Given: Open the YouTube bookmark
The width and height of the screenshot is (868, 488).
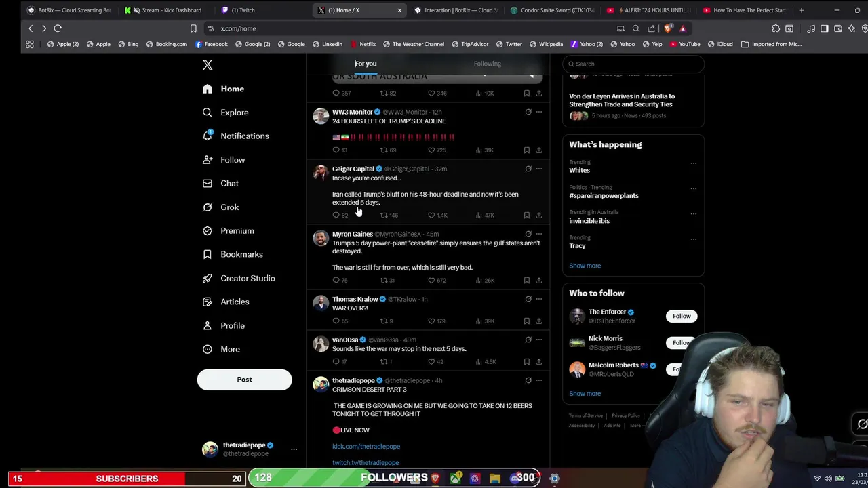Looking at the screenshot, I should point(684,44).
